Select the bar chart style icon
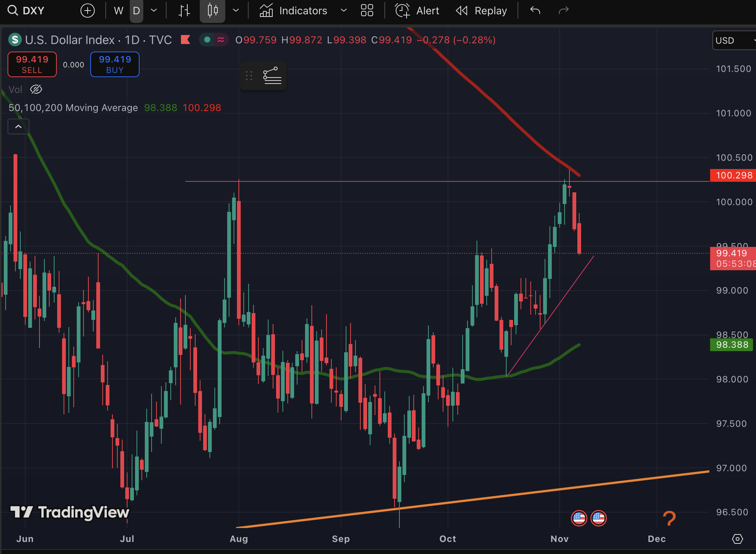756x554 pixels. tap(184, 10)
